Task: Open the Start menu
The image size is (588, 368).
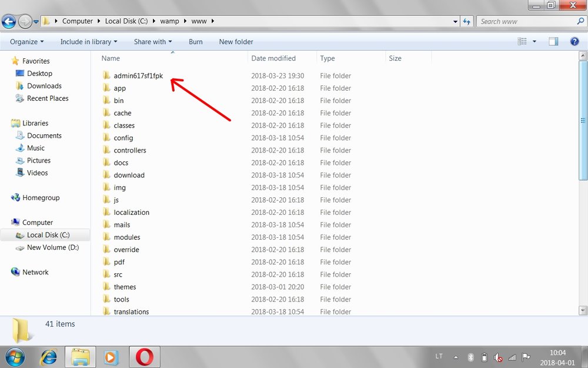Action: tap(15, 357)
